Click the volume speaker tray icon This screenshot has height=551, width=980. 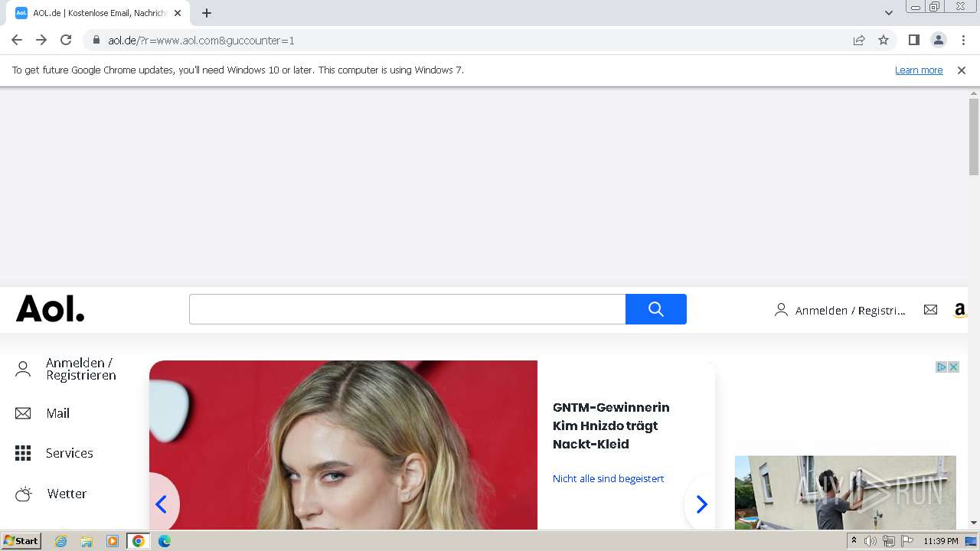coord(871,541)
